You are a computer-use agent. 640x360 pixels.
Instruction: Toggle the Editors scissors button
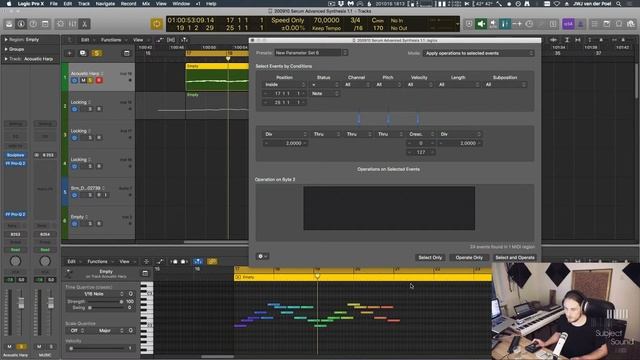pyautogui.click(x=84, y=24)
